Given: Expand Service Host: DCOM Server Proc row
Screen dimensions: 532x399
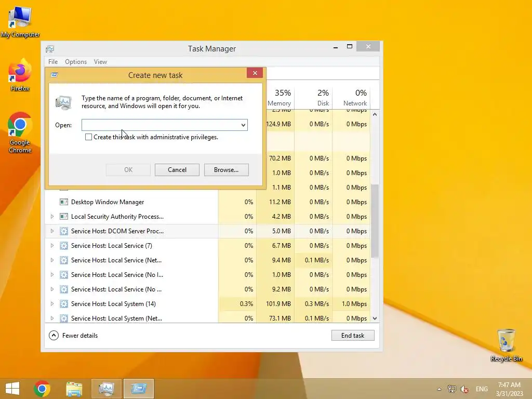Looking at the screenshot, I should coord(52,231).
